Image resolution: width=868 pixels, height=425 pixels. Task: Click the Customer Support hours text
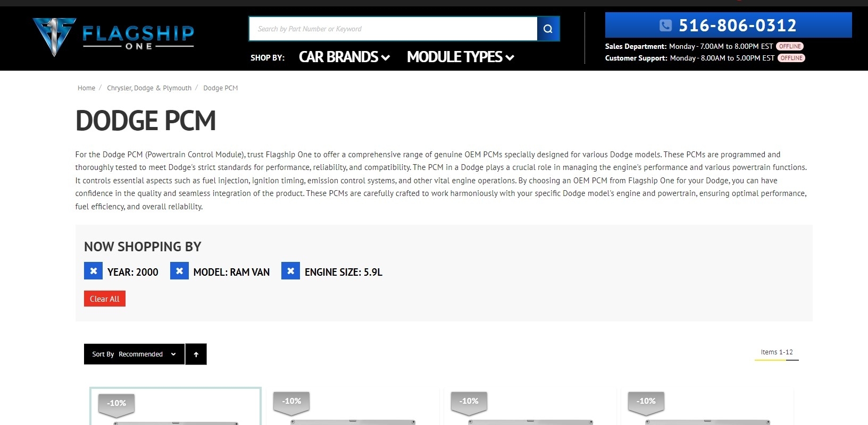point(690,58)
